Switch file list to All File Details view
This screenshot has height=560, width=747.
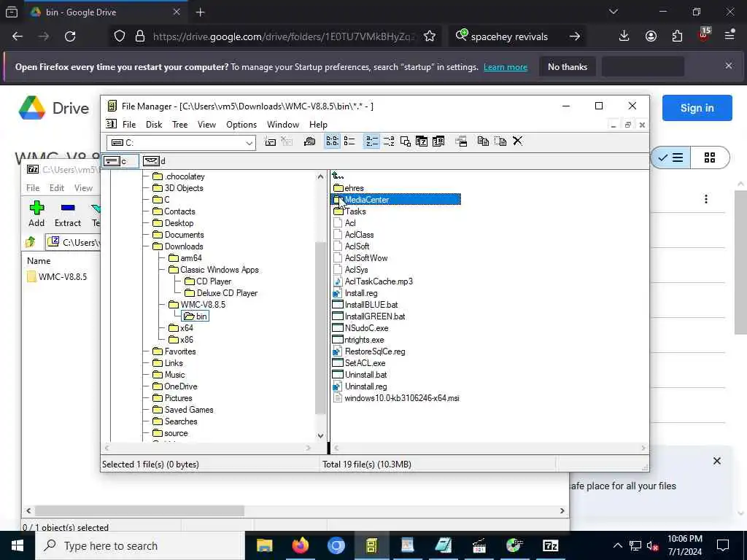pos(349,141)
